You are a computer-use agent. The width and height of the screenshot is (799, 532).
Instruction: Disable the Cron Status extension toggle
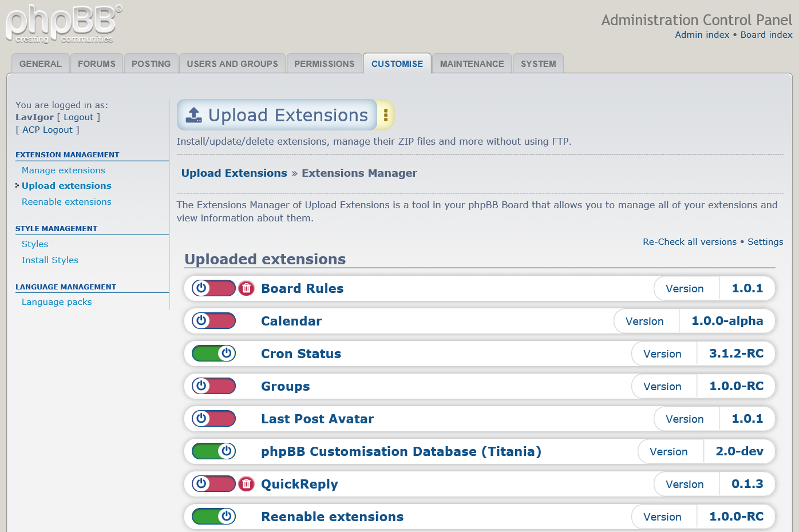(213, 354)
